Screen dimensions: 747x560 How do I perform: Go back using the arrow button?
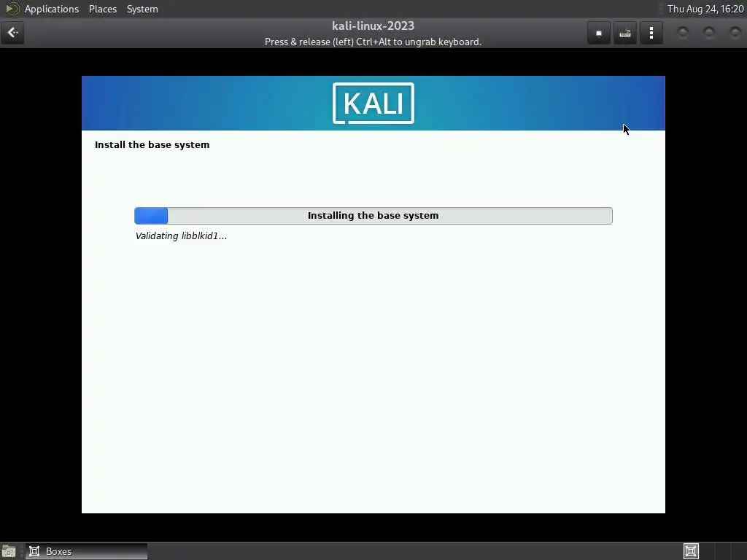pos(12,33)
